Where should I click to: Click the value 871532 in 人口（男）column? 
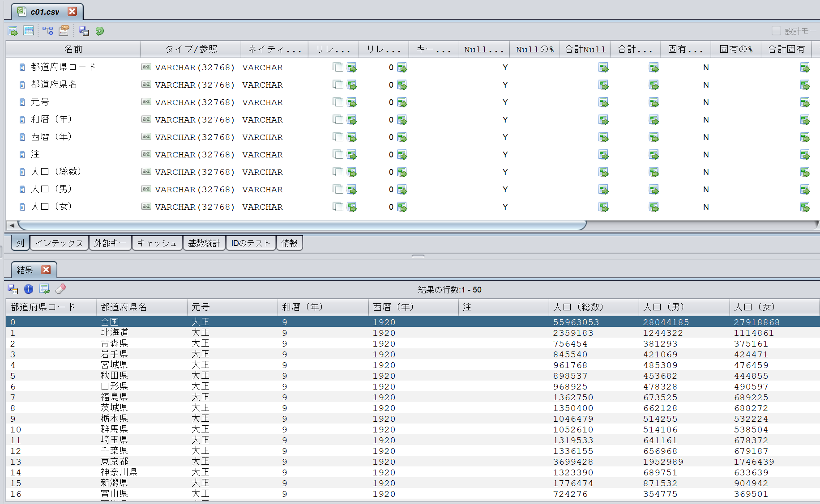(x=660, y=483)
